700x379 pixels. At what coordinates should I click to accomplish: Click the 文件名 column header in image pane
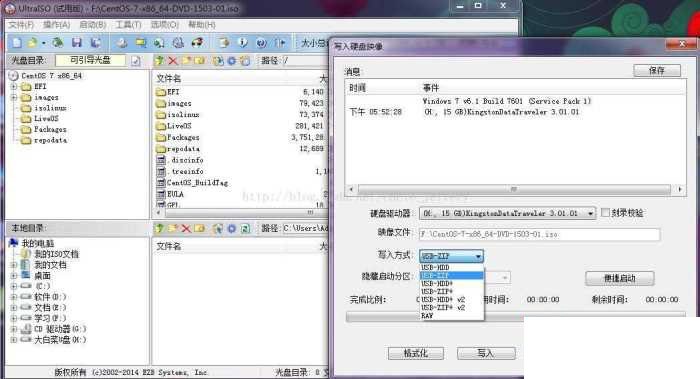tap(168, 79)
